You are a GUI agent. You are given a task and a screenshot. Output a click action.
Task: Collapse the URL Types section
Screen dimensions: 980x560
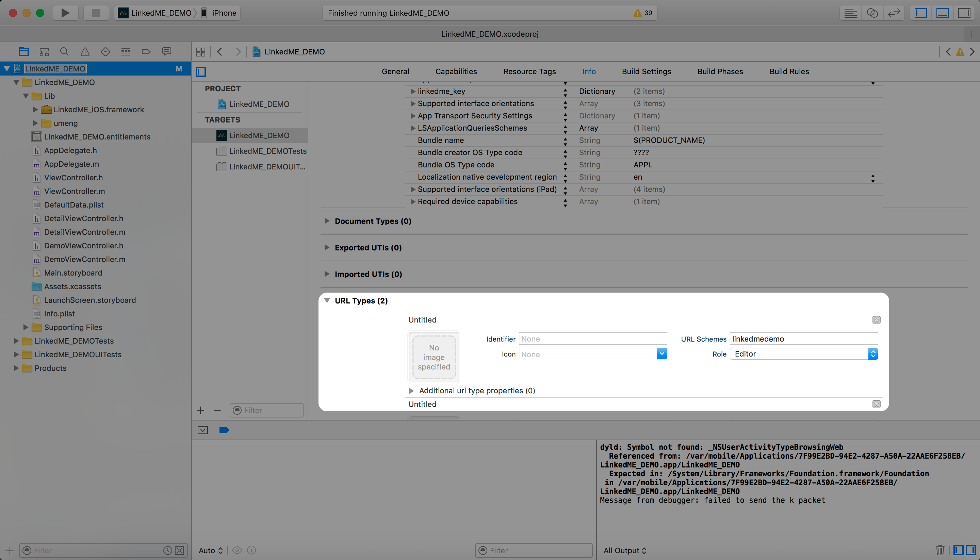tap(327, 300)
